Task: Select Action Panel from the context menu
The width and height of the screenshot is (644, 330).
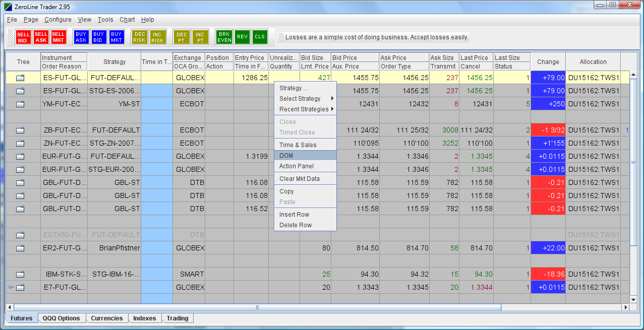Action: pyautogui.click(x=305, y=166)
